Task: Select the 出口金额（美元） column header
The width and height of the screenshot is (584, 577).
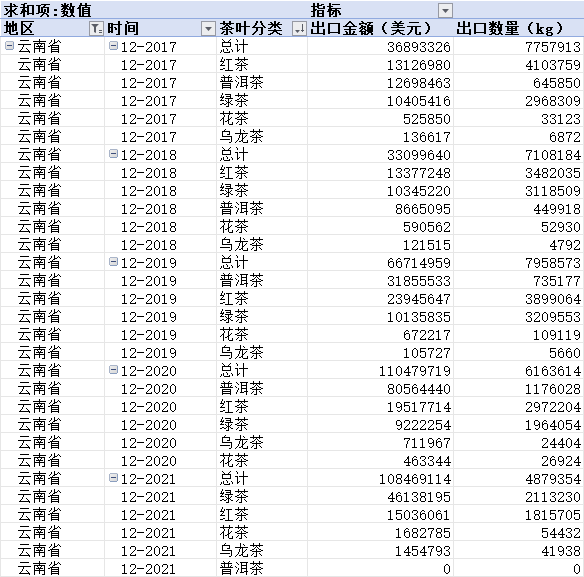Action: point(371,28)
